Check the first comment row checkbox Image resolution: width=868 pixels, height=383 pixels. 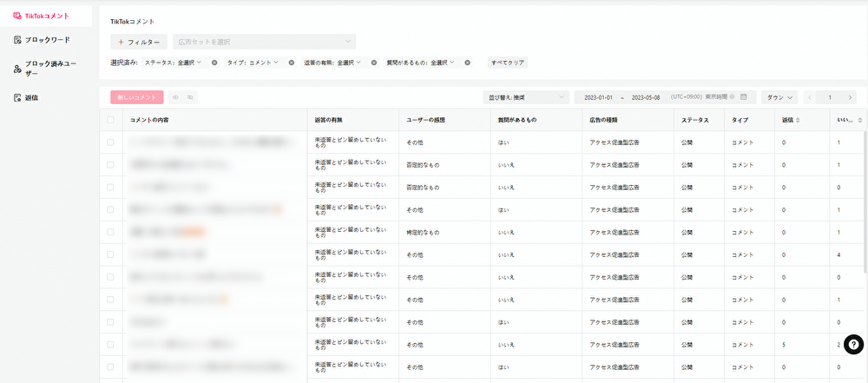110,142
